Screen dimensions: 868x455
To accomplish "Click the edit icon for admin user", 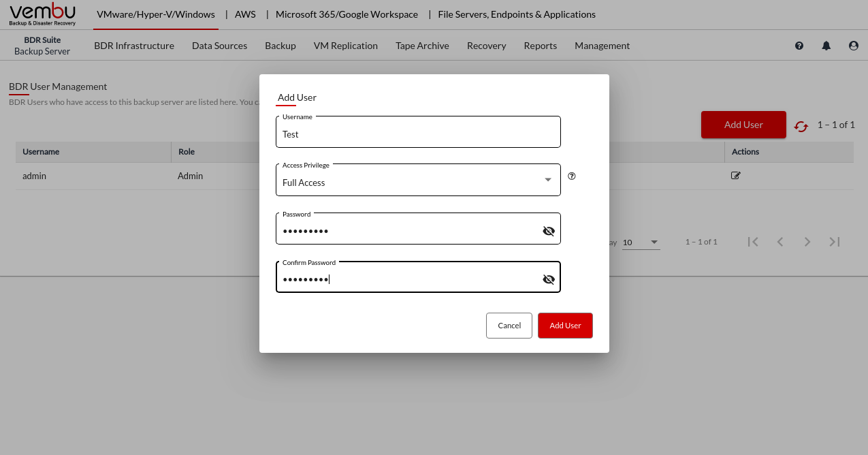I will 735,176.
